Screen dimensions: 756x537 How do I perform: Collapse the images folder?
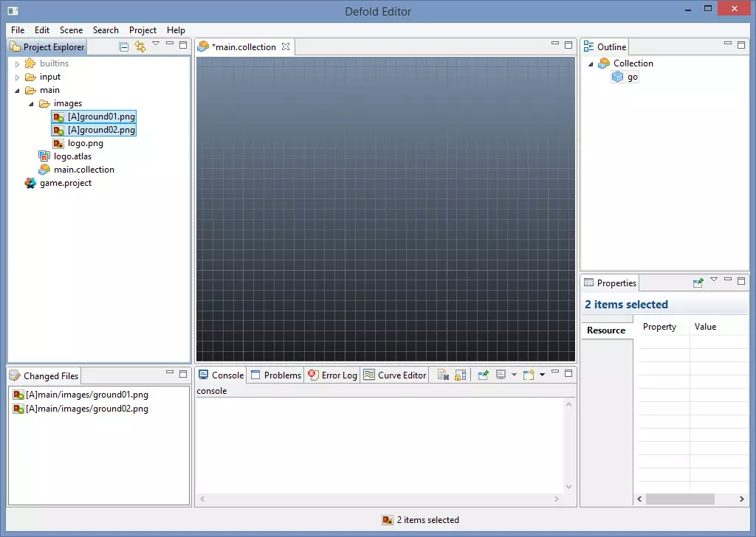(x=31, y=104)
